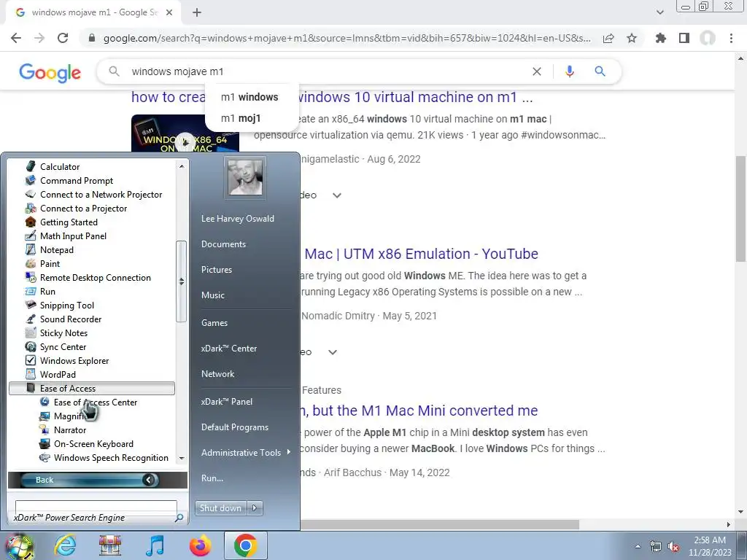The height and width of the screenshot is (560, 747).
Task: Select the 'm1 windows' suggestion
Action: tap(249, 97)
